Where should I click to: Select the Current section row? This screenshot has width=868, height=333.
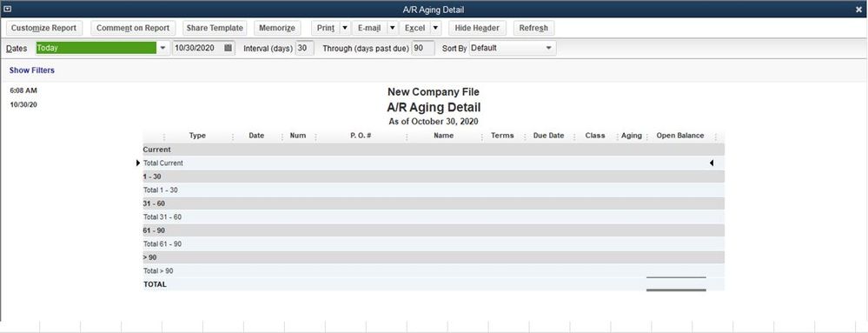coord(434,150)
